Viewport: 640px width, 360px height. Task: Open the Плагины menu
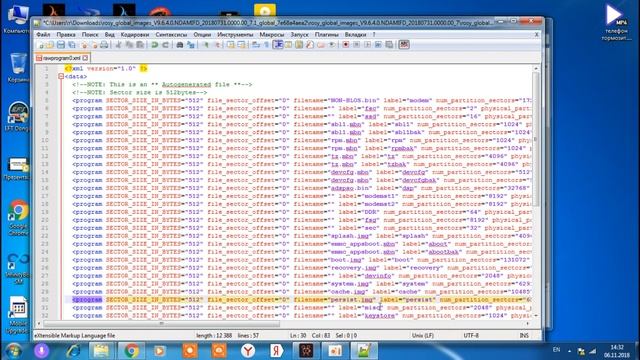coord(327,35)
